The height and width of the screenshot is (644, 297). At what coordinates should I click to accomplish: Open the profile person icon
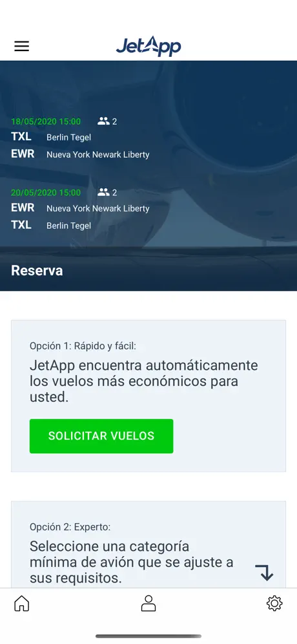(x=148, y=603)
